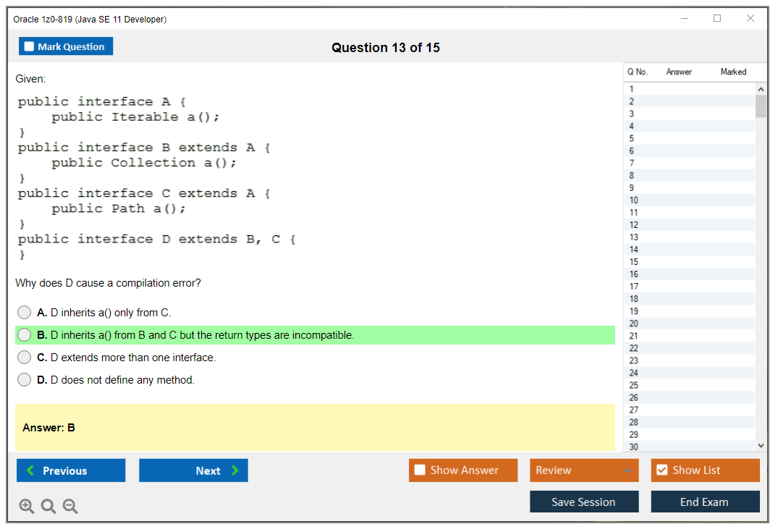Click the zoom out magnifier icon
Viewport: 778px width, 532px height.
(70, 507)
